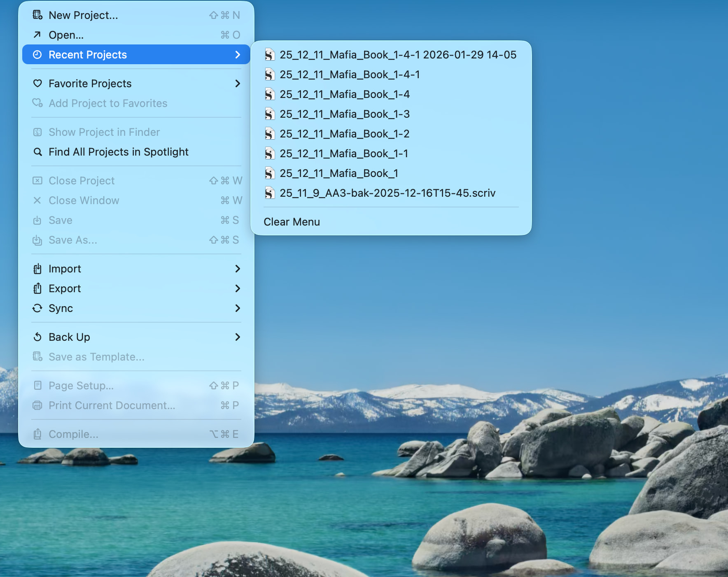
Task: Select Find All Projects in Spotlight
Action: (118, 152)
